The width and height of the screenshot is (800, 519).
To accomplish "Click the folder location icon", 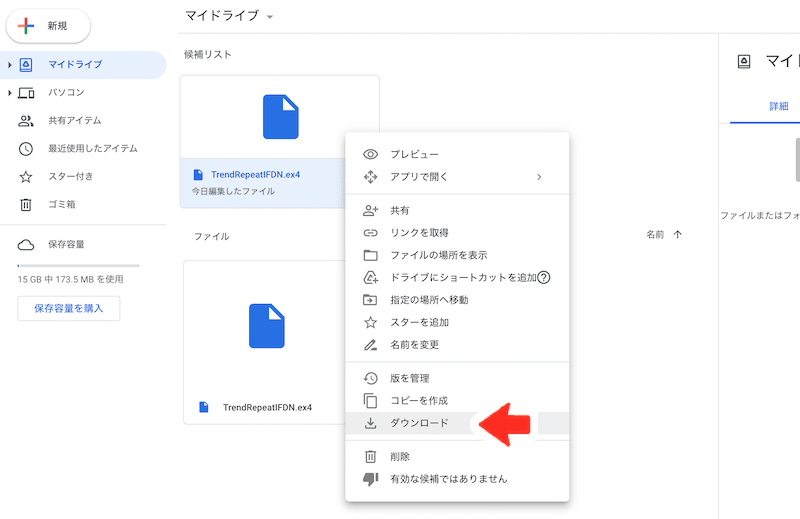I will pyautogui.click(x=370, y=255).
